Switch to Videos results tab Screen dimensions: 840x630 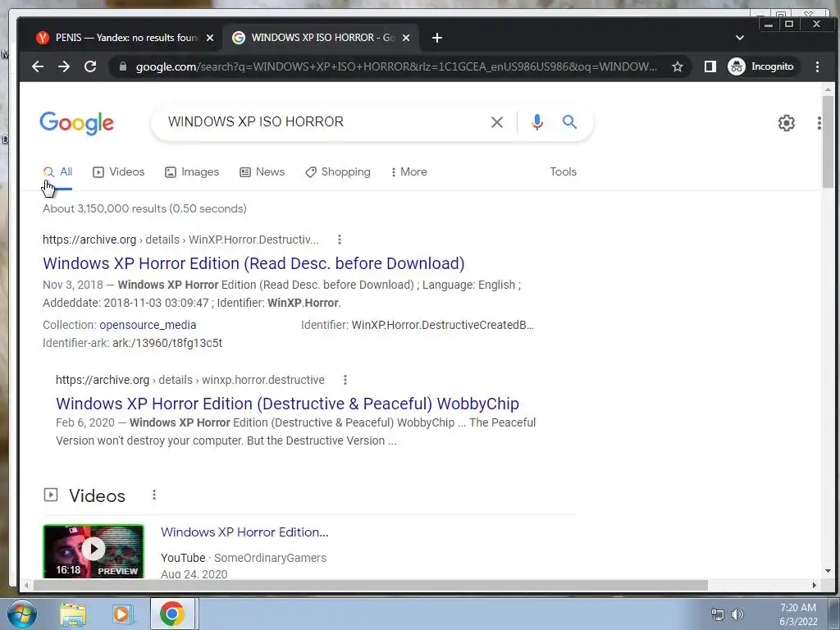pos(118,172)
